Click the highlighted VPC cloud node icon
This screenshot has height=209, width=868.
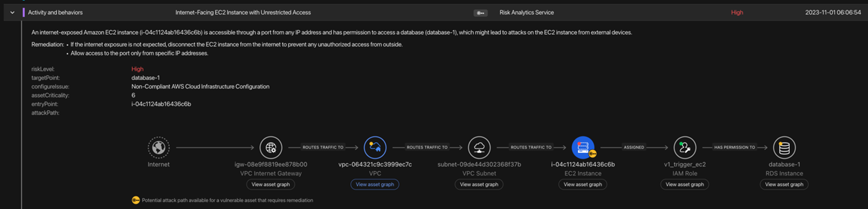tap(375, 147)
